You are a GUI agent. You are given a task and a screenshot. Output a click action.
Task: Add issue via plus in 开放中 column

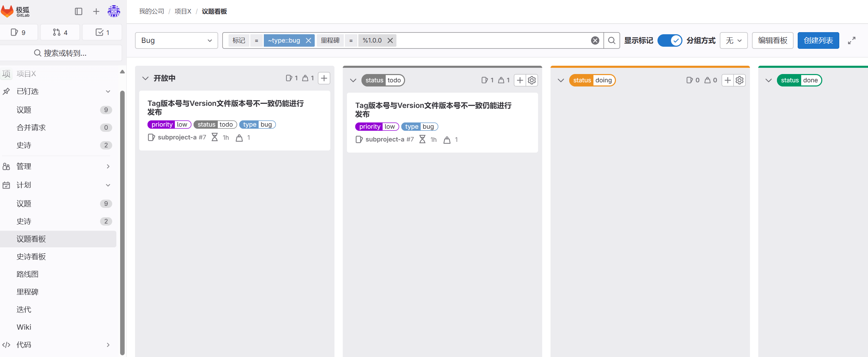(324, 78)
